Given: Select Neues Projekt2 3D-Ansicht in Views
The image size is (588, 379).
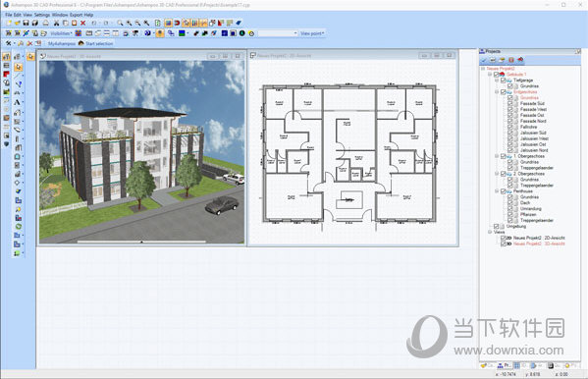Looking at the screenshot, I should [x=539, y=244].
